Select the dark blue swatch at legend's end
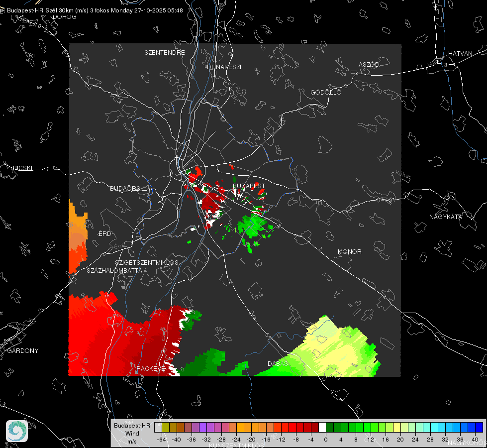Viewport: 487px width, 448px height. point(479,427)
